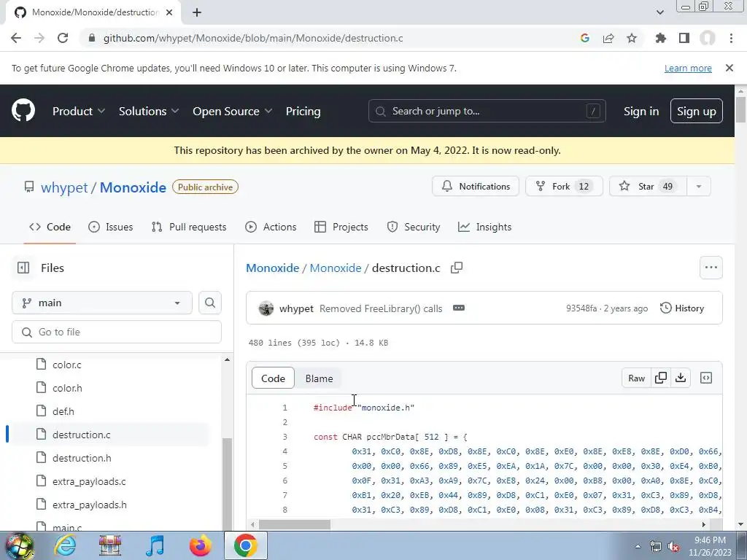Expand the Solutions menu

point(149,111)
